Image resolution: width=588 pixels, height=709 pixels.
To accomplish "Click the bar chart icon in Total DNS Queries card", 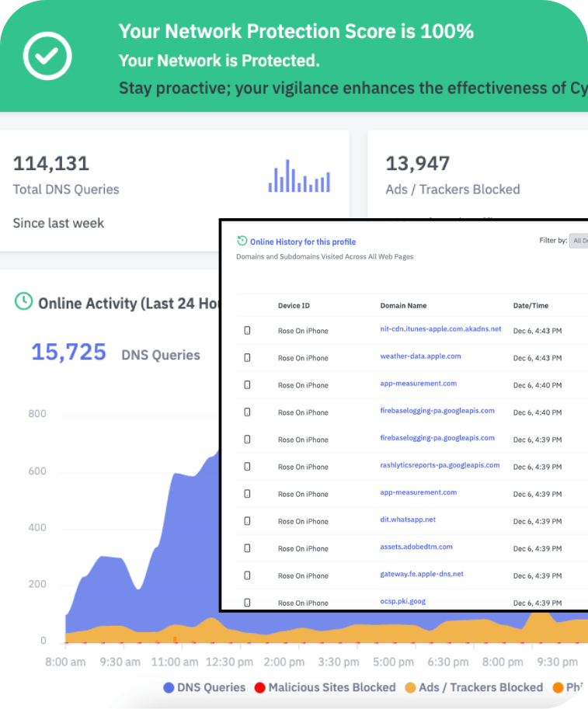I will (299, 176).
